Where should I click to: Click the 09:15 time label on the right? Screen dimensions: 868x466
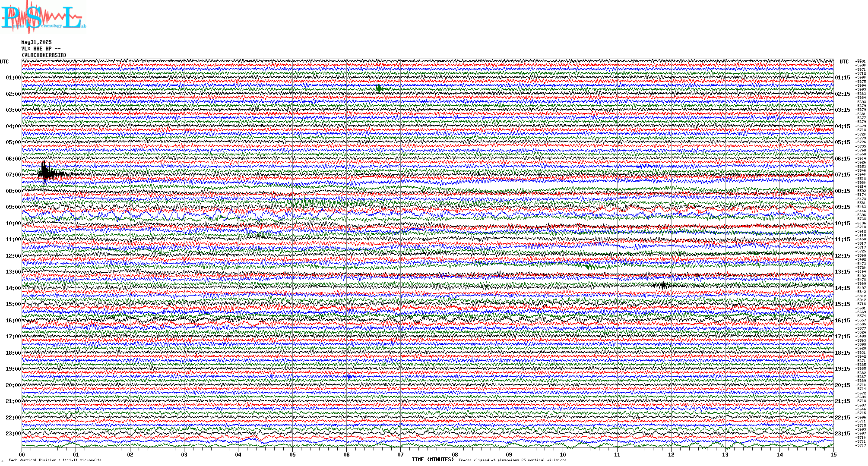[843, 207]
